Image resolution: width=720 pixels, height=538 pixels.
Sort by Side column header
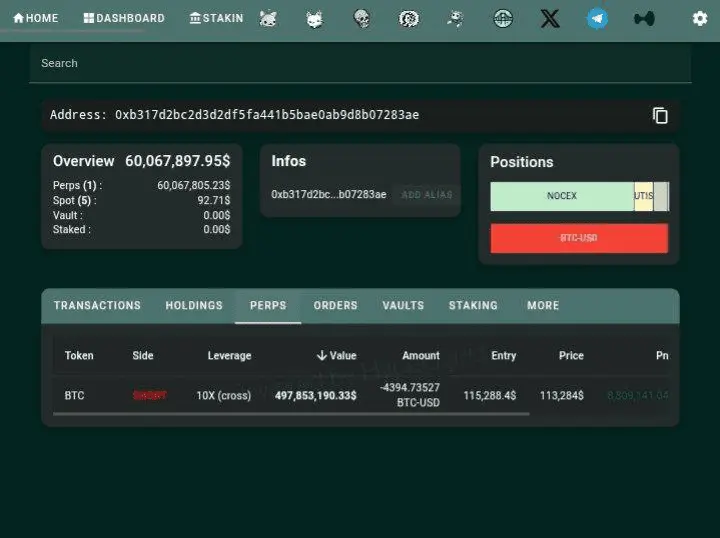click(x=143, y=356)
